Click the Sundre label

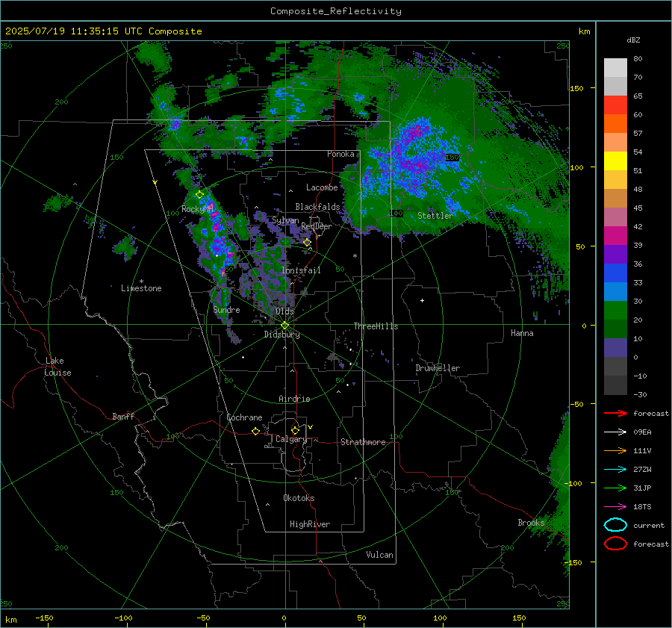(226, 309)
